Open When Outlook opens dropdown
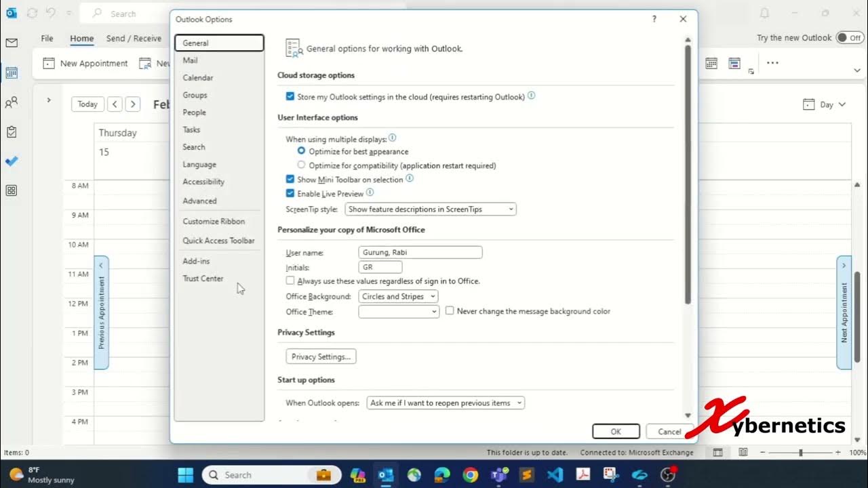 [446, 403]
